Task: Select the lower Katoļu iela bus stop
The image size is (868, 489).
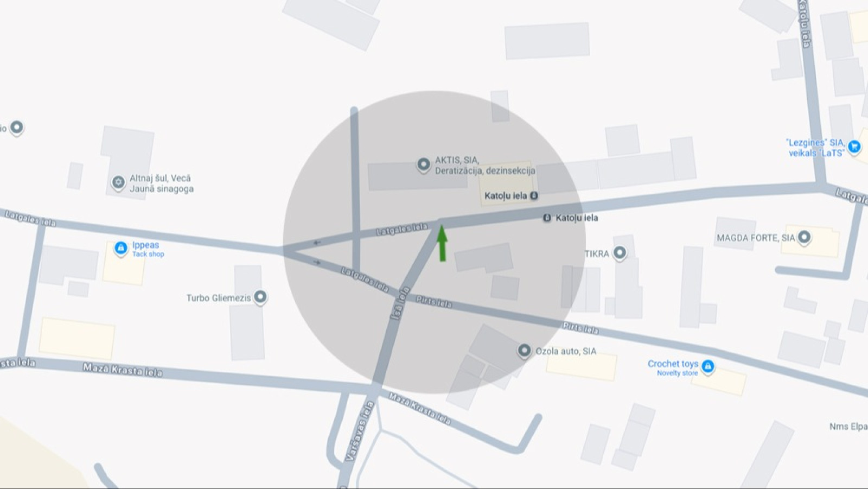Action: click(x=547, y=218)
